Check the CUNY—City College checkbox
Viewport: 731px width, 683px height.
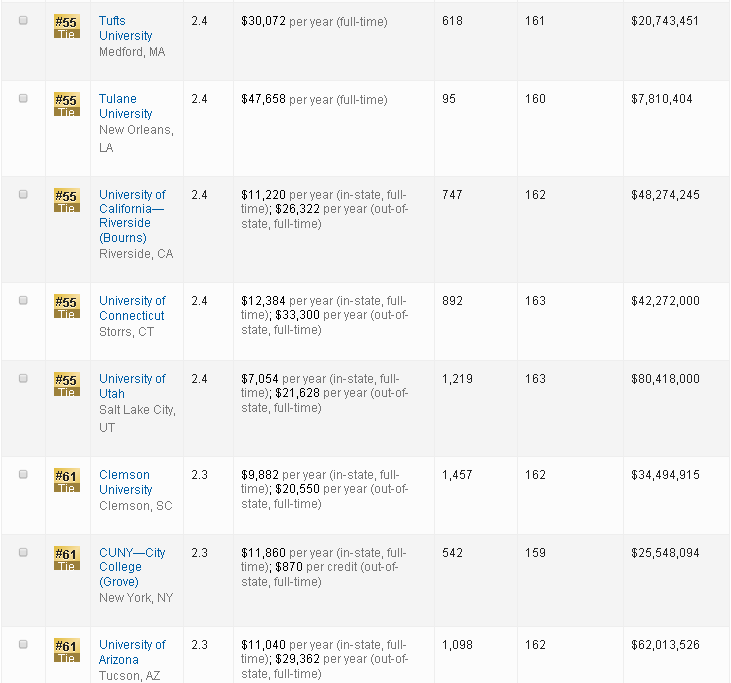[x=23, y=553]
